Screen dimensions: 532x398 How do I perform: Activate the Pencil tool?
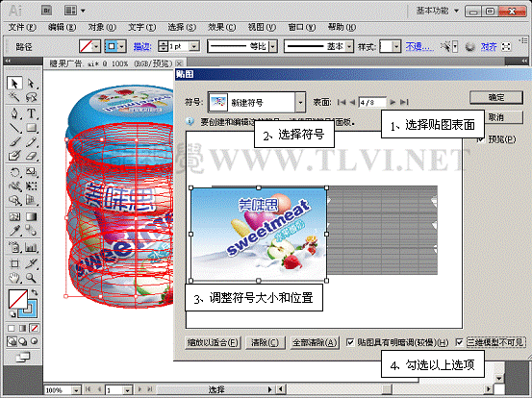pos(31,142)
